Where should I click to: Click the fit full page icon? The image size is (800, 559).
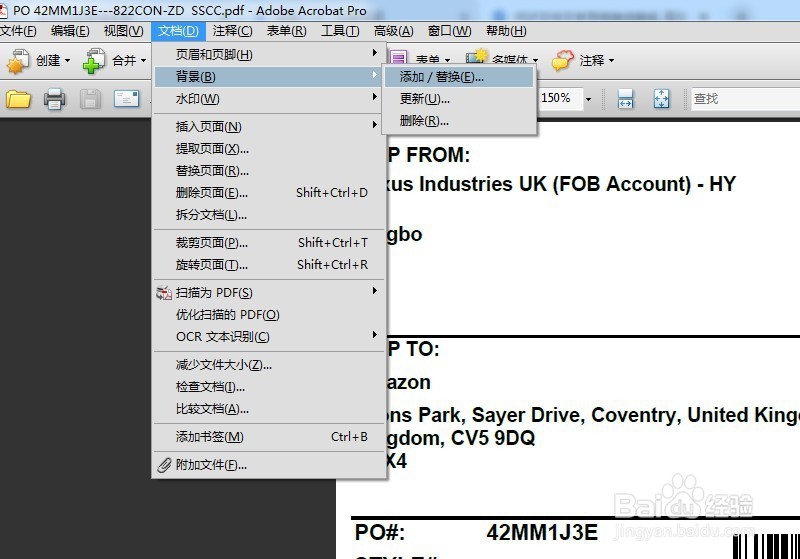pos(661,98)
